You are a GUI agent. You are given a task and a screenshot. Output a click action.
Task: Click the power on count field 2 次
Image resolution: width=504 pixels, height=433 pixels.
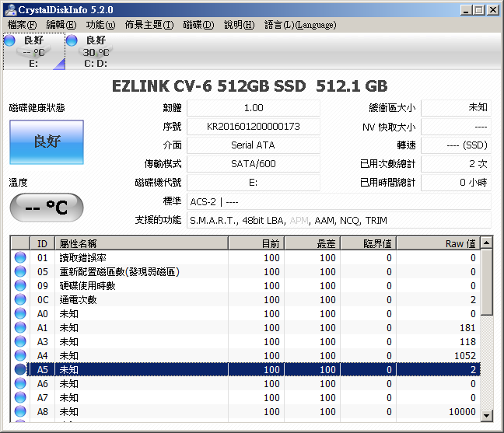pos(456,164)
